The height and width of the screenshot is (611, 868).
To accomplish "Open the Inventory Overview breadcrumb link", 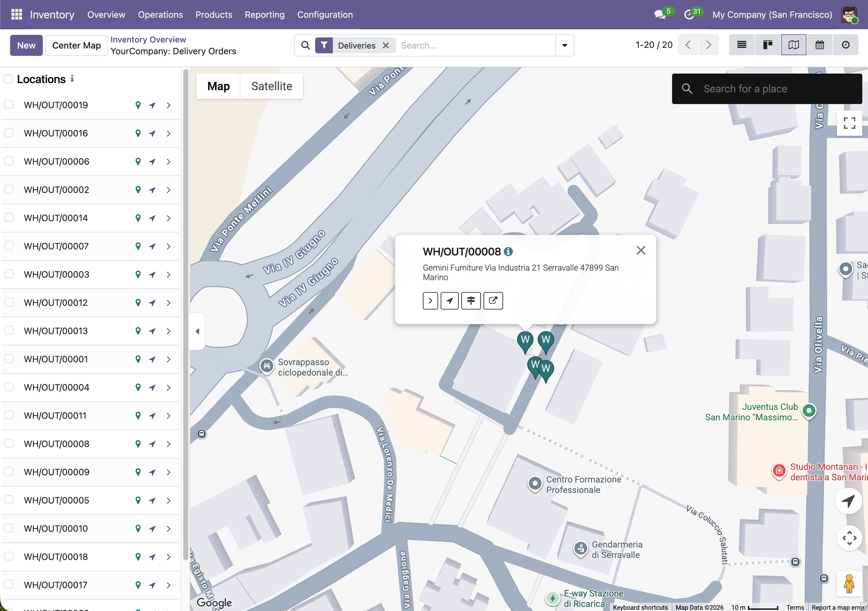I will pos(148,39).
